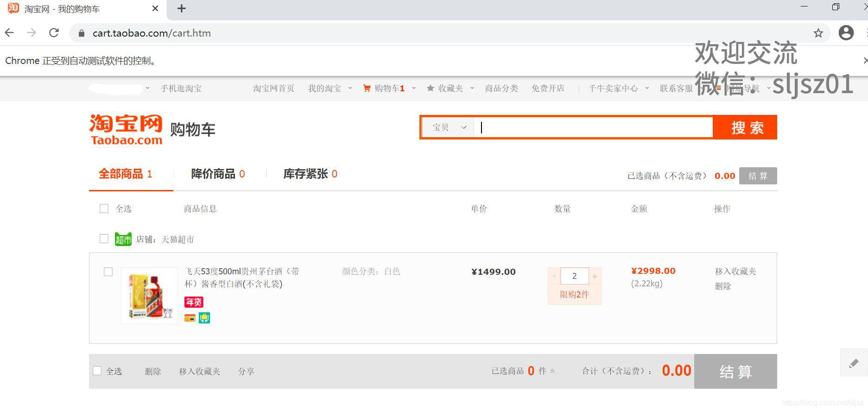Tick the 天猫超市 store checkbox

point(104,239)
